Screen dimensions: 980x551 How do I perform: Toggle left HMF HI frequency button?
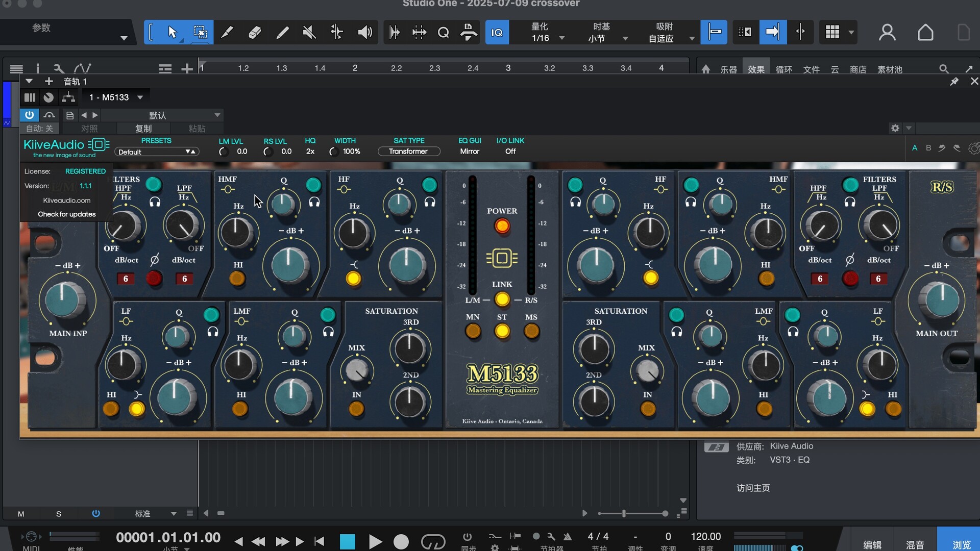click(x=237, y=278)
